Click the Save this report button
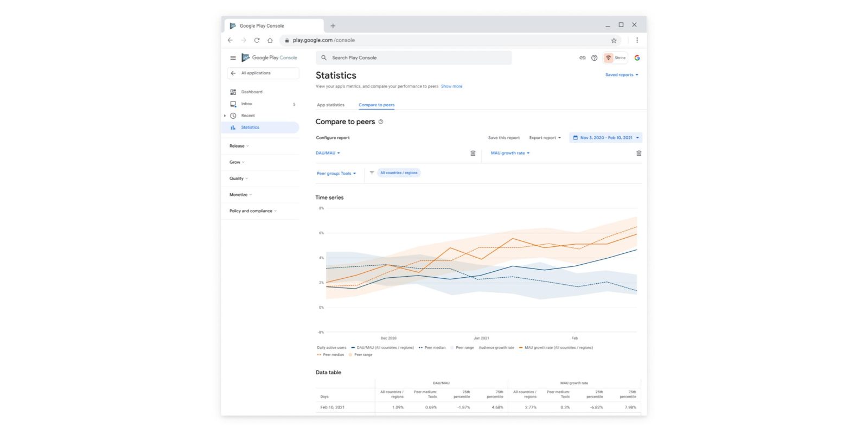Screen dimensions: 868x434 click(503, 138)
